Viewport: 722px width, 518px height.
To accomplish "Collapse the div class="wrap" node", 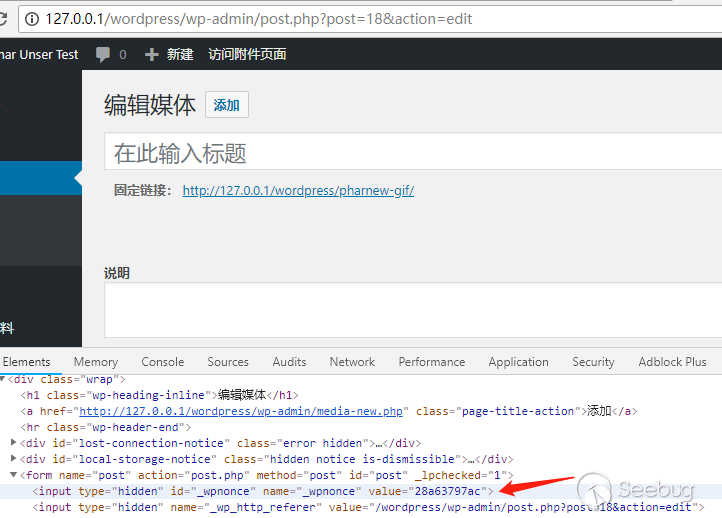I will pos(2,379).
